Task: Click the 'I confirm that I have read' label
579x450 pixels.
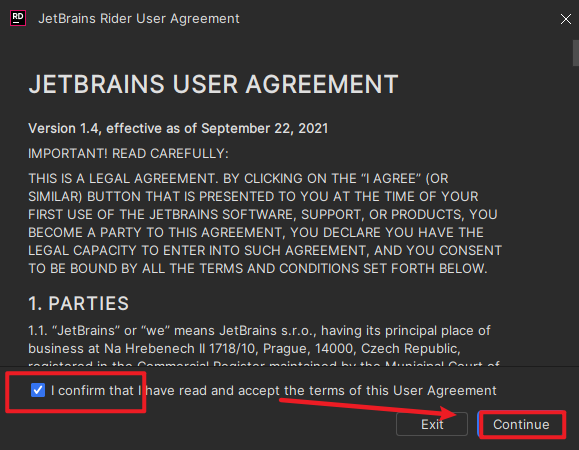Action: [274, 390]
